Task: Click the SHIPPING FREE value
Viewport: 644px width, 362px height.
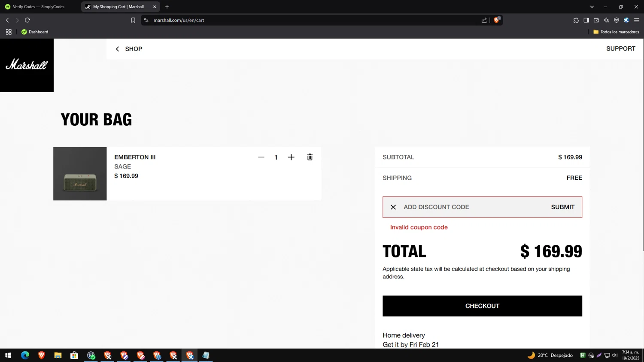Action: 574,178
